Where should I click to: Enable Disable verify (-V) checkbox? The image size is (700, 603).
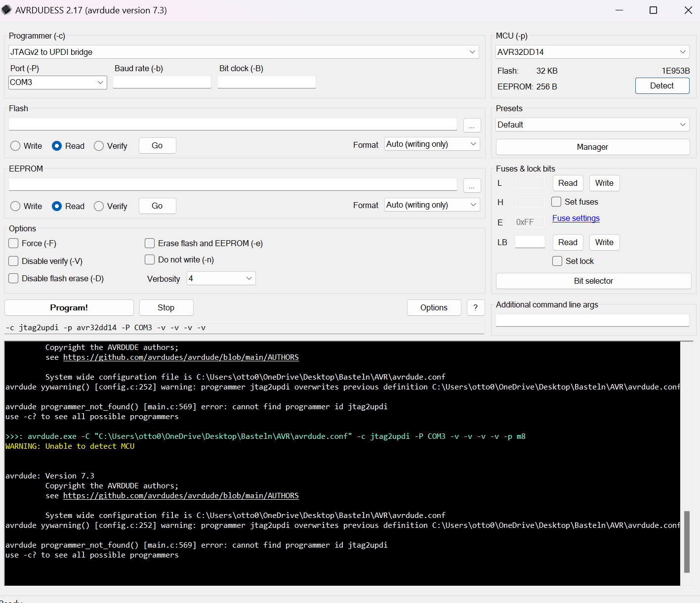click(13, 261)
